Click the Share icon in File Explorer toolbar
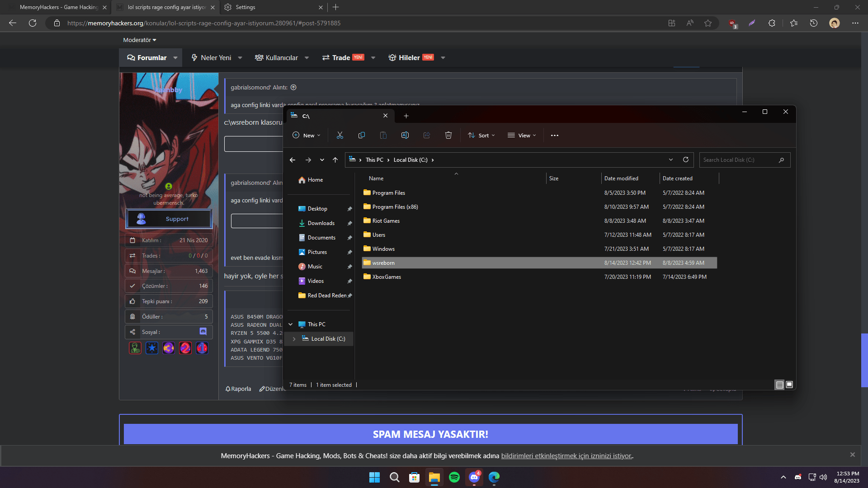Image resolution: width=868 pixels, height=488 pixels. 427,135
